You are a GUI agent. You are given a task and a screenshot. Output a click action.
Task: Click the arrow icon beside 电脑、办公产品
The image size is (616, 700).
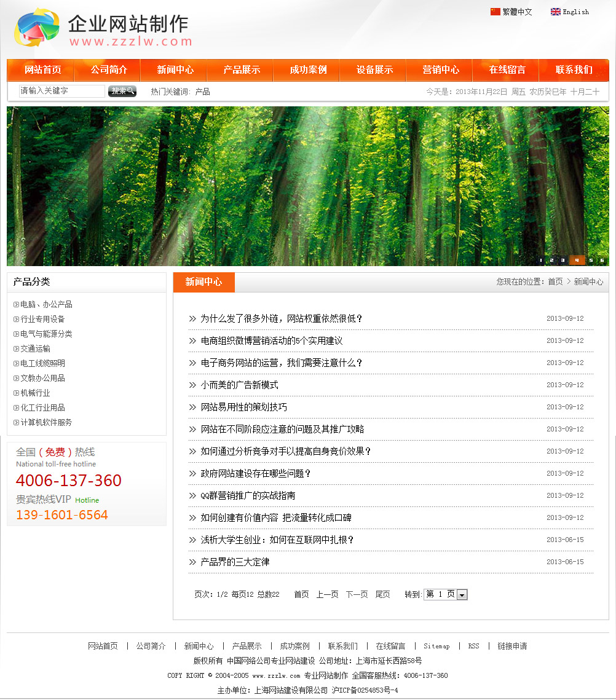point(16,305)
